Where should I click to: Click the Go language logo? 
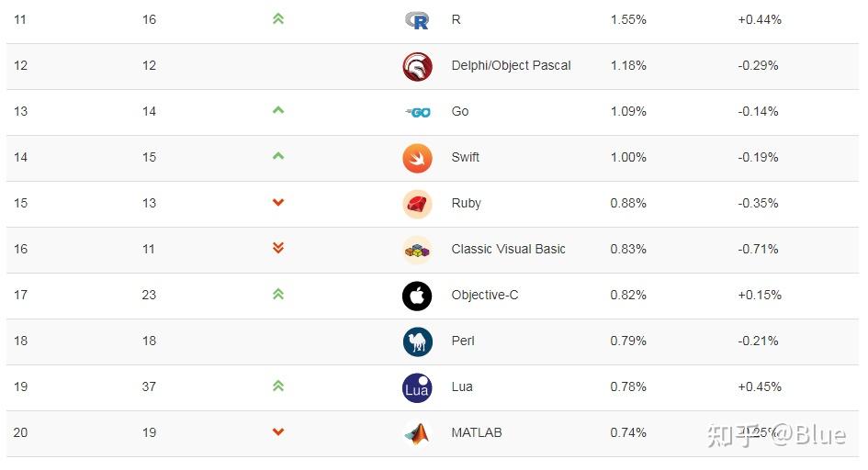417,112
